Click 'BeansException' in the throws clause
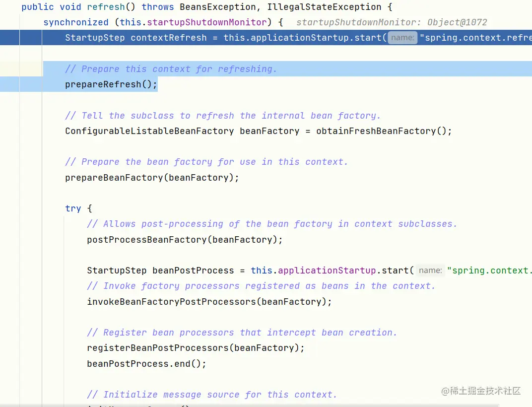 [217, 7]
